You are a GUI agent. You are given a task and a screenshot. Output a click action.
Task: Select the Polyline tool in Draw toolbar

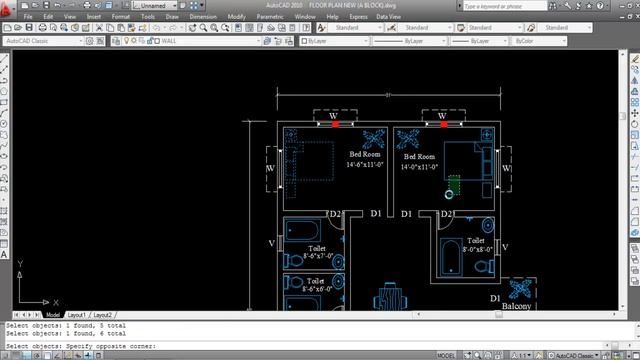point(4,80)
